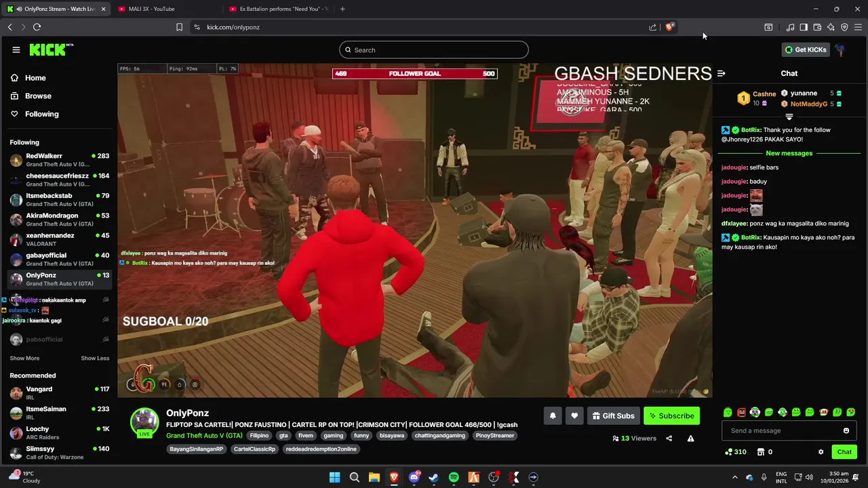
Task: Click the OnlyPonz streamer avatar with LIVE badge
Action: point(144,422)
